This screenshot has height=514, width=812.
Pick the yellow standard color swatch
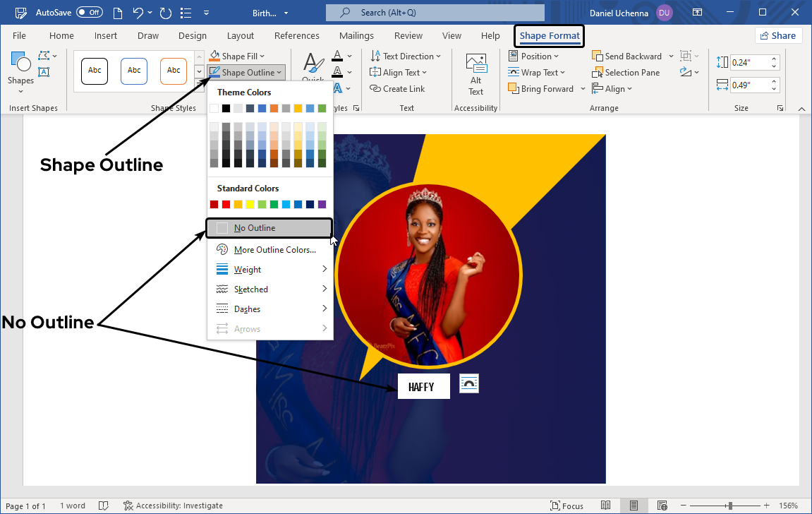click(x=250, y=204)
